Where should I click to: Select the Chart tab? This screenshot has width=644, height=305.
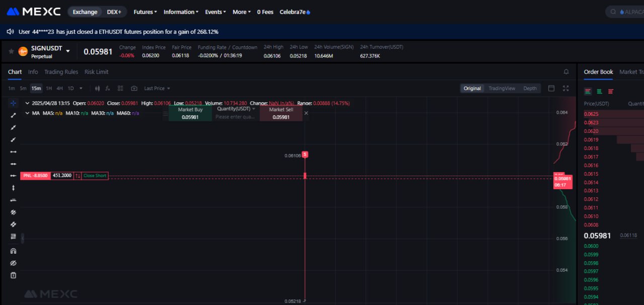tap(15, 72)
